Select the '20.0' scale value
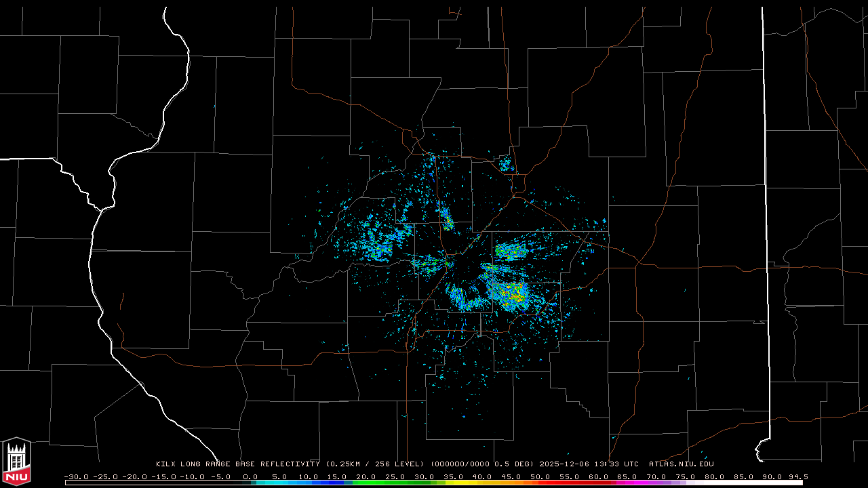This screenshot has width=868, height=488. pyautogui.click(x=366, y=476)
